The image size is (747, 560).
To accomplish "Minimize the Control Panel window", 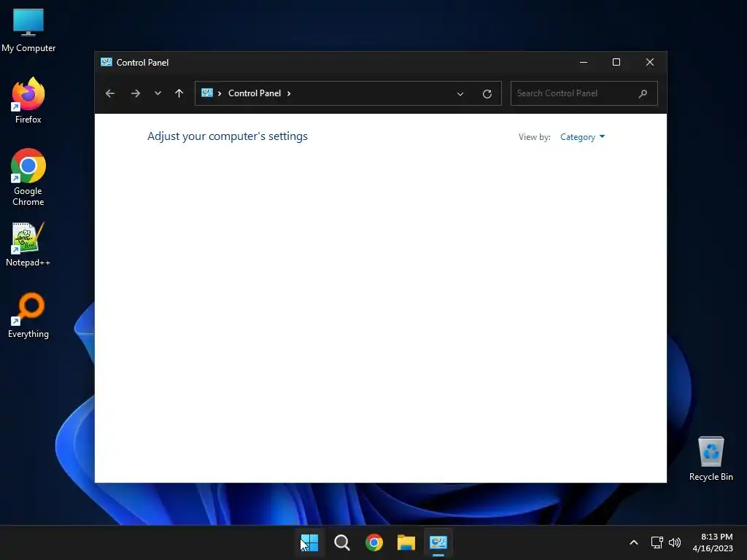I will point(583,63).
